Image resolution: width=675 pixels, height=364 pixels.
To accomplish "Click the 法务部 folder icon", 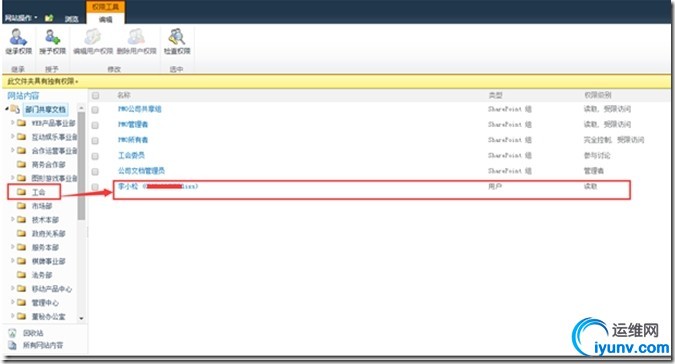I will point(22,275).
